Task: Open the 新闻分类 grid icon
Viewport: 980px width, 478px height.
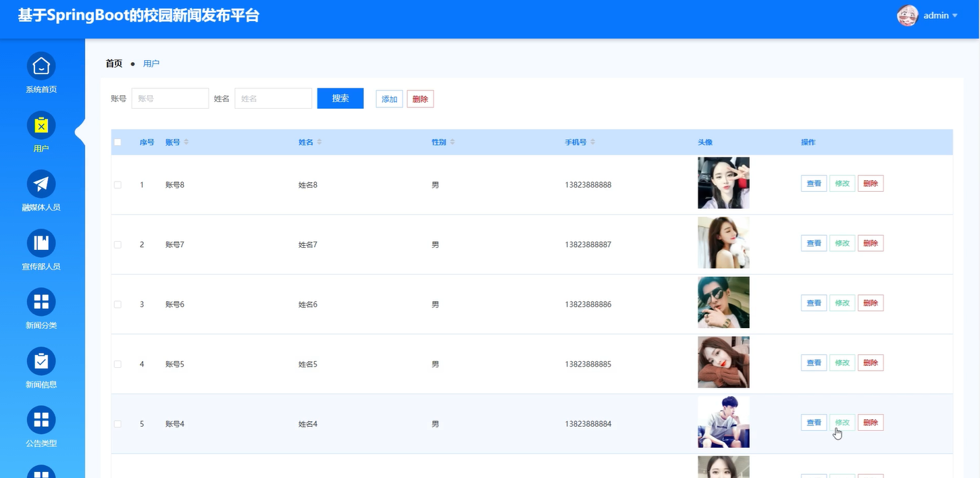Action: coord(41,302)
